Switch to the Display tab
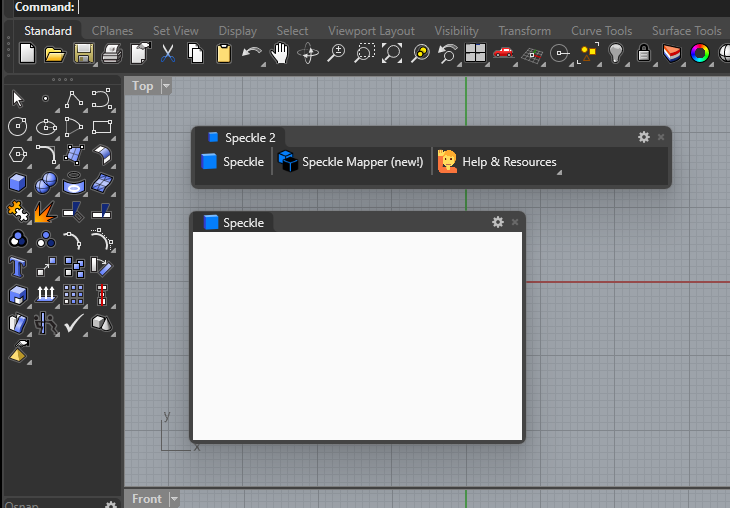 (x=237, y=31)
